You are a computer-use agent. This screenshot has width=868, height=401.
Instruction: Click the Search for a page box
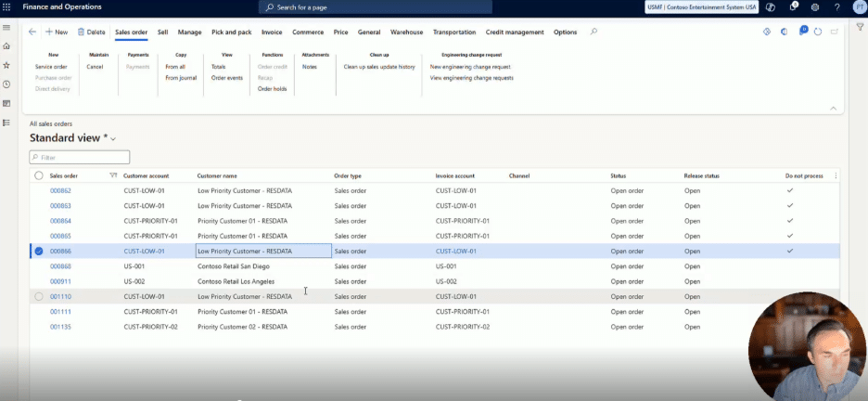point(376,7)
